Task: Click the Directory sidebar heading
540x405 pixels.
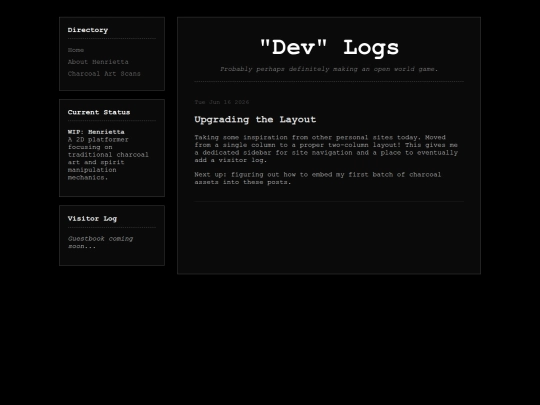Action: [x=88, y=30]
